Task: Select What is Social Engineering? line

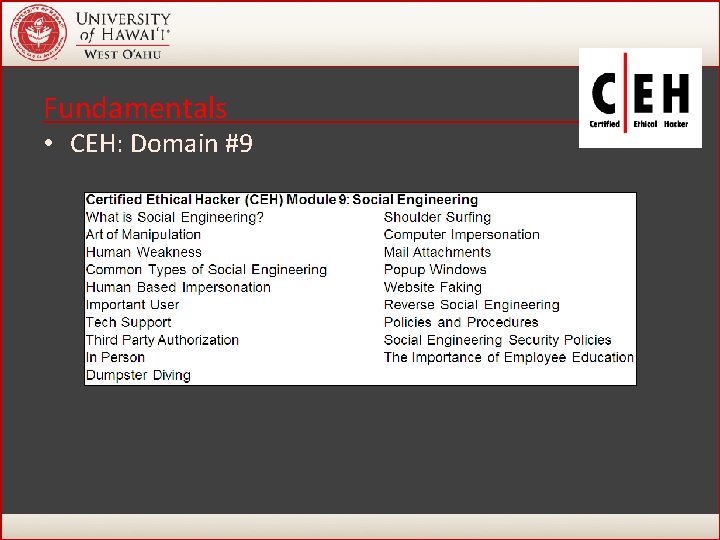Action: pyautogui.click(x=175, y=217)
